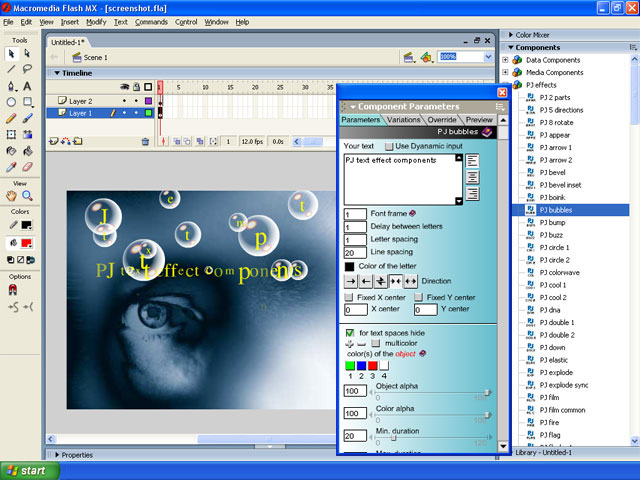Viewport: 640px width, 480px height.
Task: Uncheck for text spaces hide
Action: [x=350, y=333]
